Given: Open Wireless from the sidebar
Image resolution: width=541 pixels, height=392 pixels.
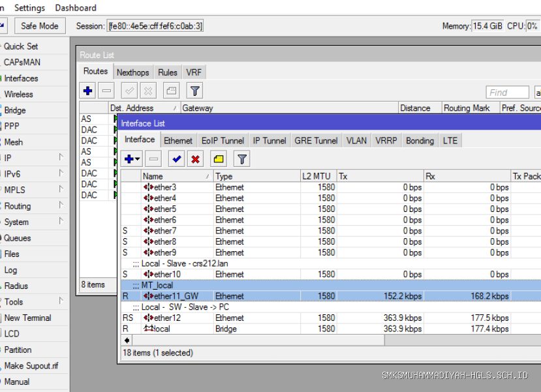Looking at the screenshot, I should point(35,94).
